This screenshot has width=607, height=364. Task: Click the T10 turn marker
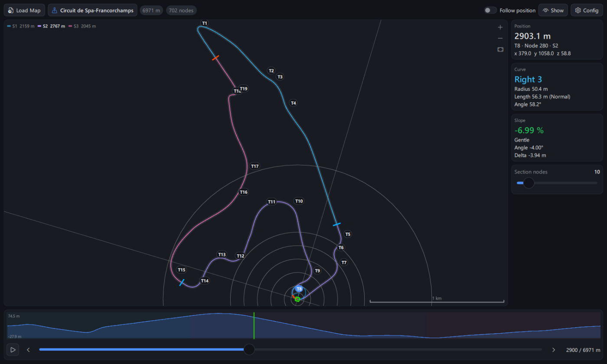(299, 201)
